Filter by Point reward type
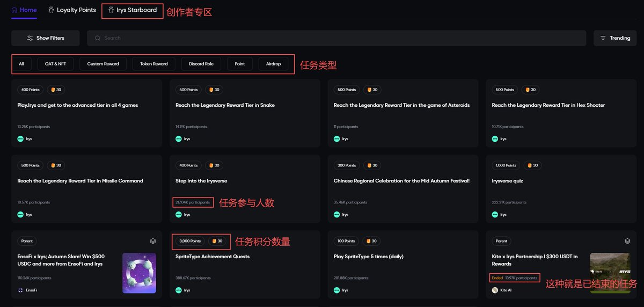 point(240,64)
